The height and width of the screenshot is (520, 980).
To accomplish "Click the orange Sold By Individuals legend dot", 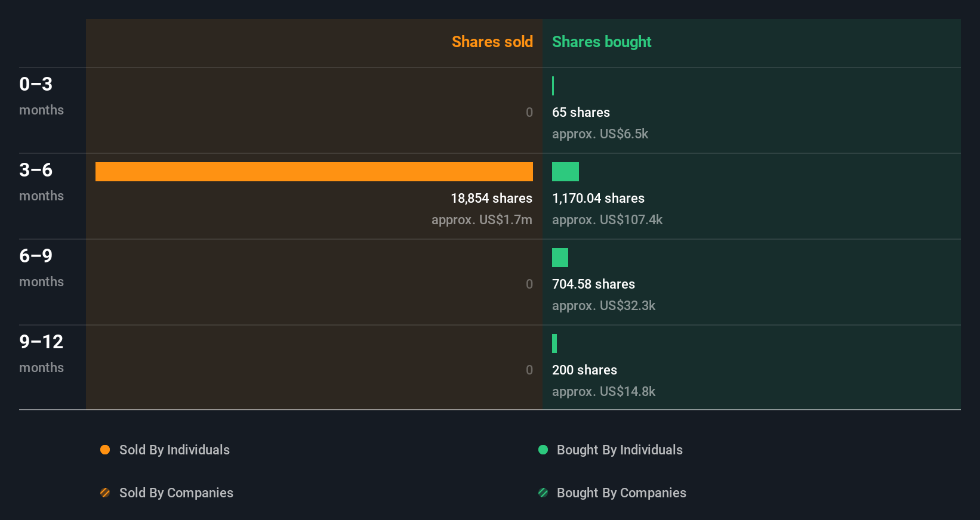I will click(x=105, y=450).
